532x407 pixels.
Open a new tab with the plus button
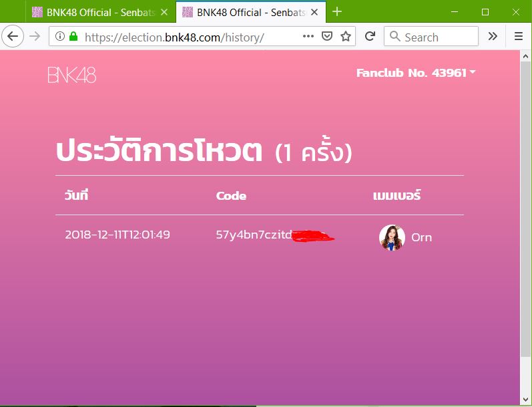pyautogui.click(x=337, y=12)
